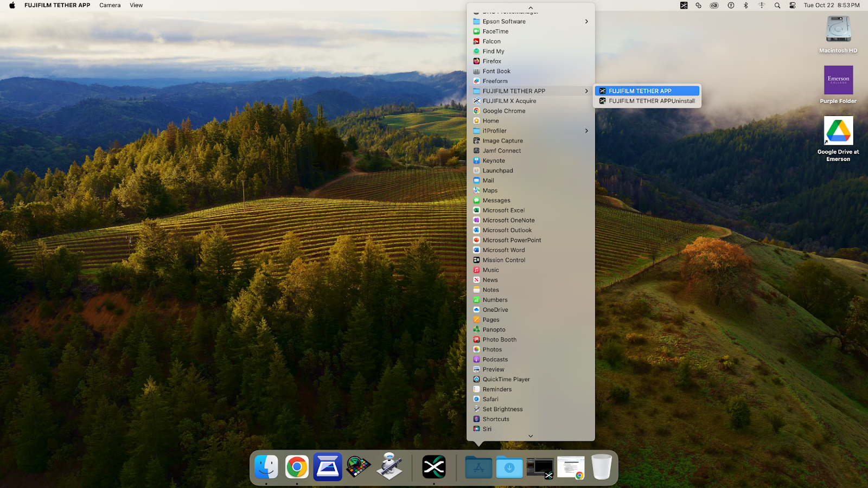Open Freeform from the applications list
The height and width of the screenshot is (488, 868).
pyautogui.click(x=531, y=81)
